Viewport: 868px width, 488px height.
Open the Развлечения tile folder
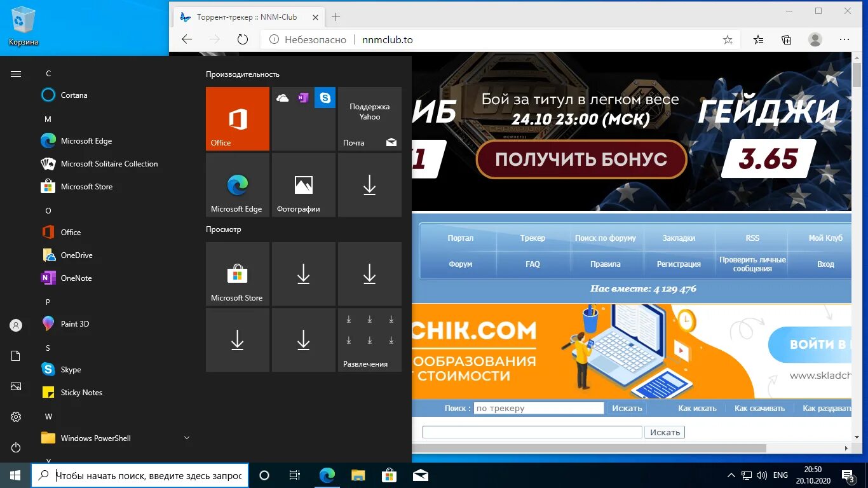pyautogui.click(x=370, y=340)
